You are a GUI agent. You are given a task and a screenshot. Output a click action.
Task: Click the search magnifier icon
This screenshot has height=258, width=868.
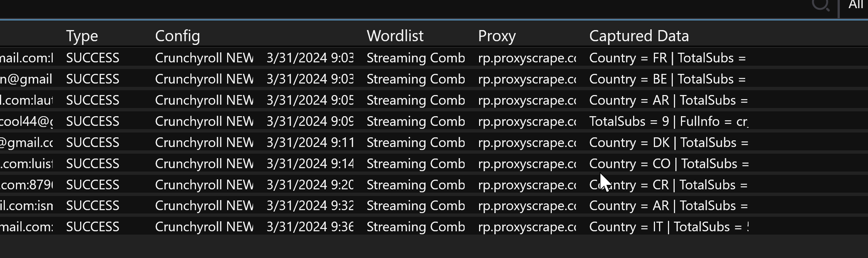pyautogui.click(x=820, y=5)
